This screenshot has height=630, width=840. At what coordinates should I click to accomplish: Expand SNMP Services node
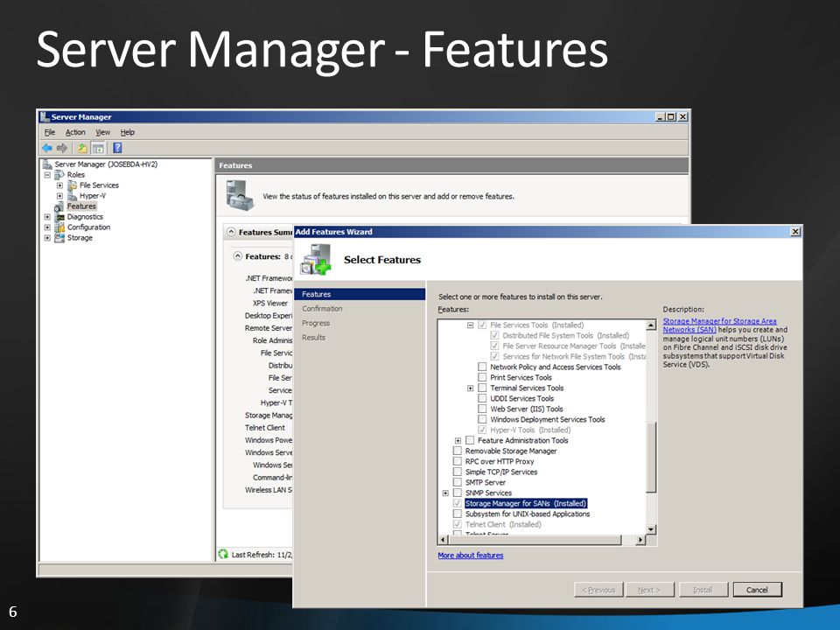click(445, 493)
